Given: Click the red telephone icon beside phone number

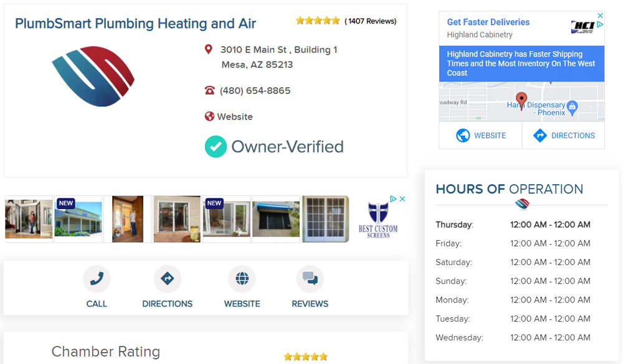Looking at the screenshot, I should pyautogui.click(x=209, y=90).
